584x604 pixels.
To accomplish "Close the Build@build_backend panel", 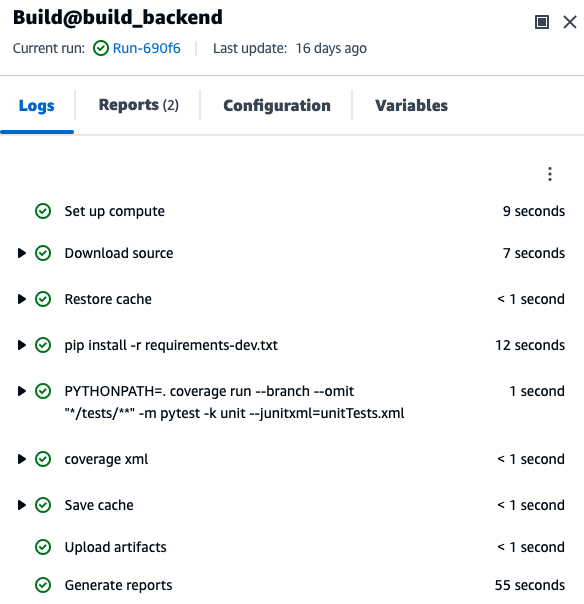I will [570, 22].
